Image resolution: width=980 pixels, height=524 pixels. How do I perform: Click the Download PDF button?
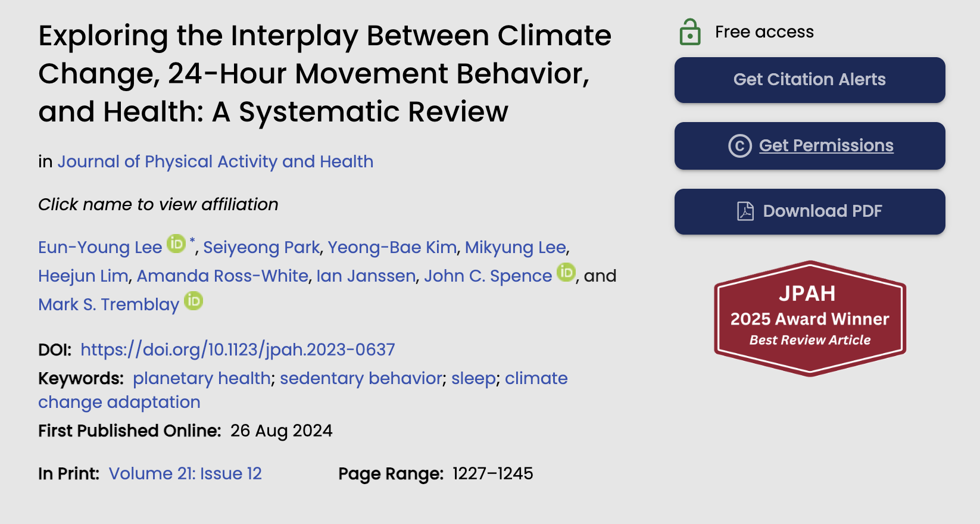pos(810,211)
